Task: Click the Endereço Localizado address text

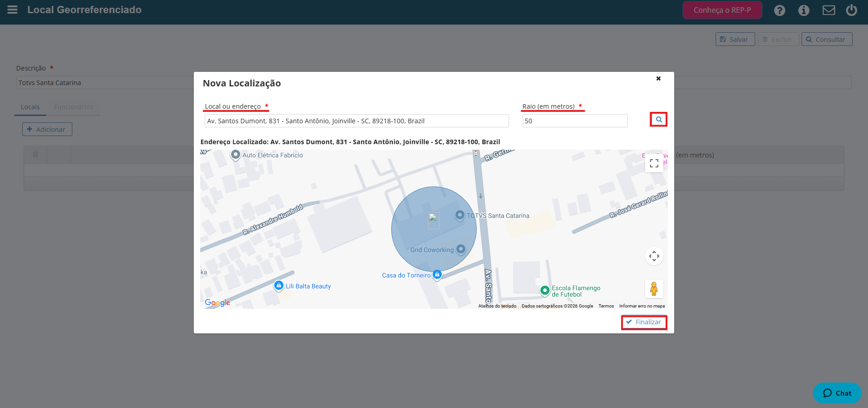Action: coord(350,142)
